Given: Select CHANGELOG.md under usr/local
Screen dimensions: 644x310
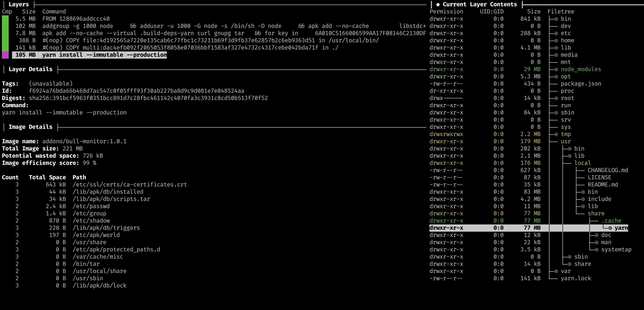Looking at the screenshot, I should [608, 170].
